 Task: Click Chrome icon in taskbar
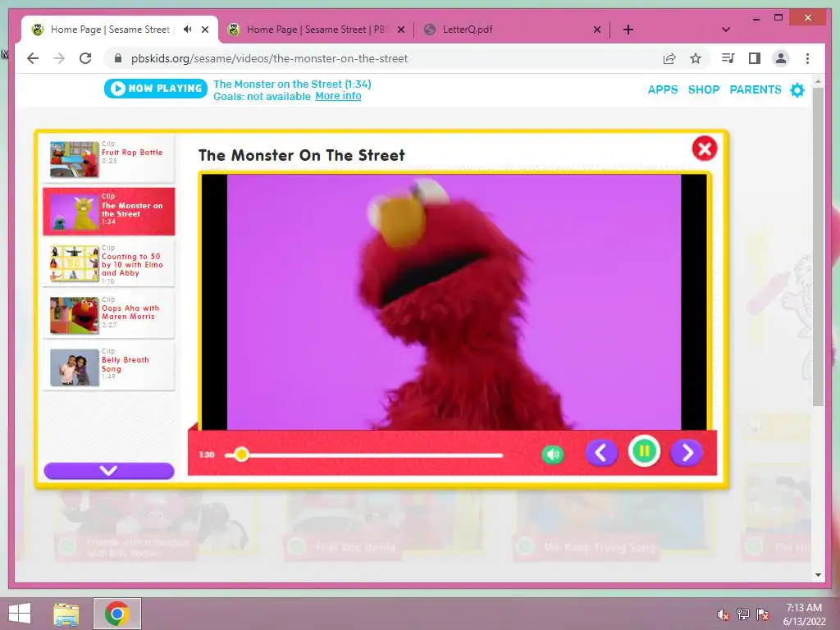click(116, 614)
